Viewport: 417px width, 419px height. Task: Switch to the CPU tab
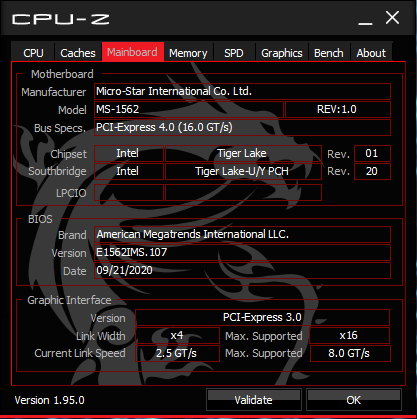[x=33, y=52]
